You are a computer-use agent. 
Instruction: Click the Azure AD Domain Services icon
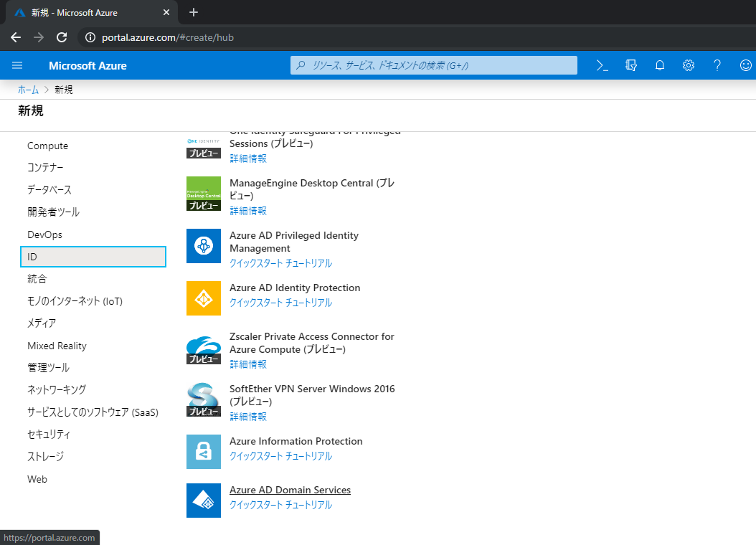click(204, 501)
